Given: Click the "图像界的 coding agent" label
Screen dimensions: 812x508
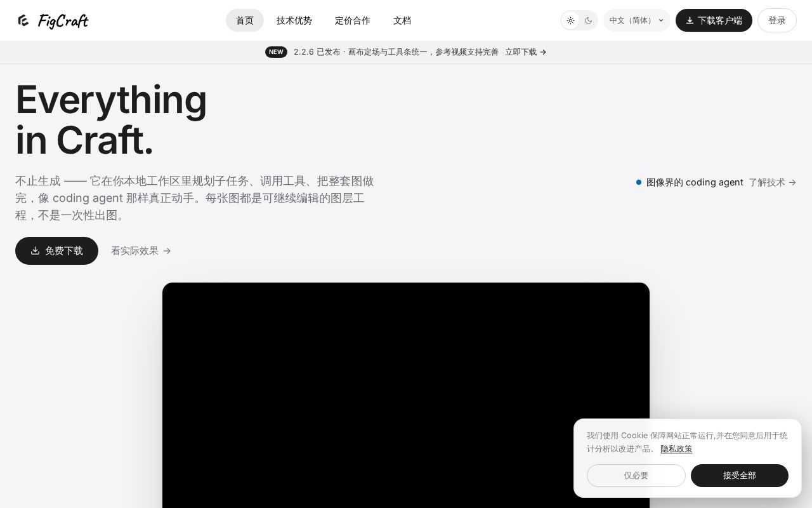Looking at the screenshot, I should pos(695,182).
